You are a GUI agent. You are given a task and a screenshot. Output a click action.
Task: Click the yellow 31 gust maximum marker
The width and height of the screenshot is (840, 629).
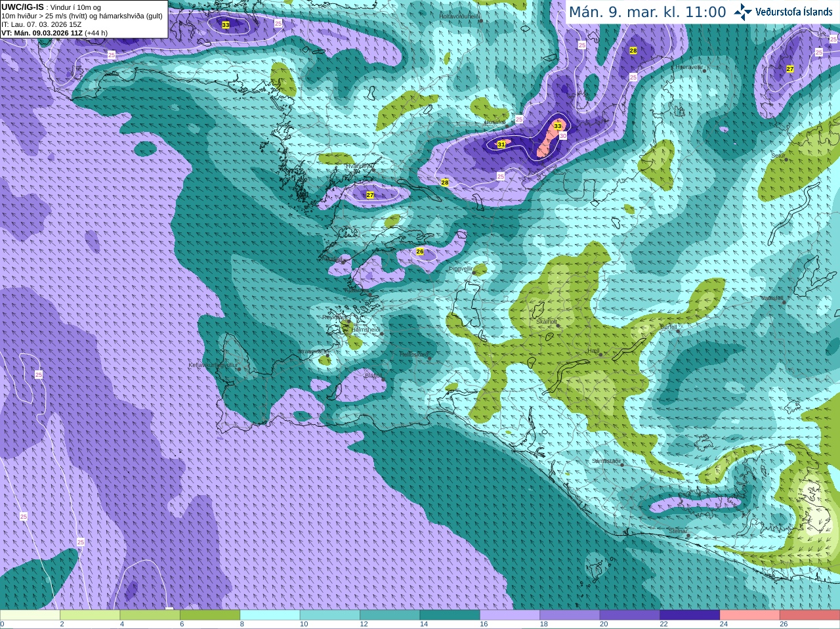click(501, 144)
